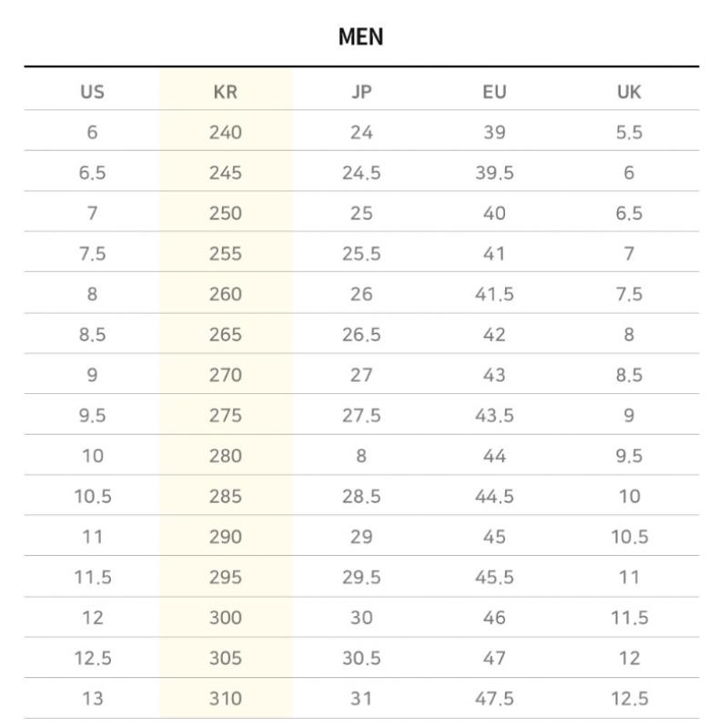Select US size 6.5 cell
This screenshot has width=728, height=728.
[92, 173]
